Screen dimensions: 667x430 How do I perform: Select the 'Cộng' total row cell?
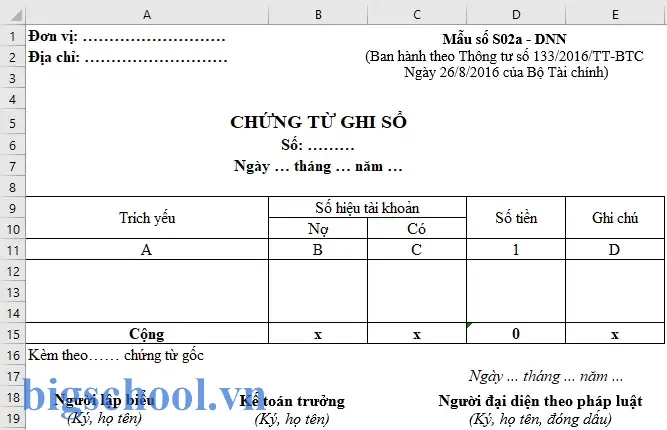point(147,334)
